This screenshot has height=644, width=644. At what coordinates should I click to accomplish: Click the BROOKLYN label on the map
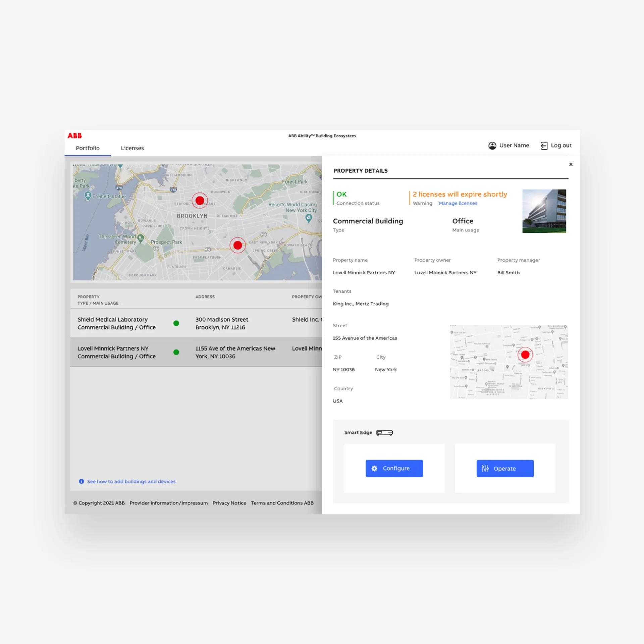192,216
